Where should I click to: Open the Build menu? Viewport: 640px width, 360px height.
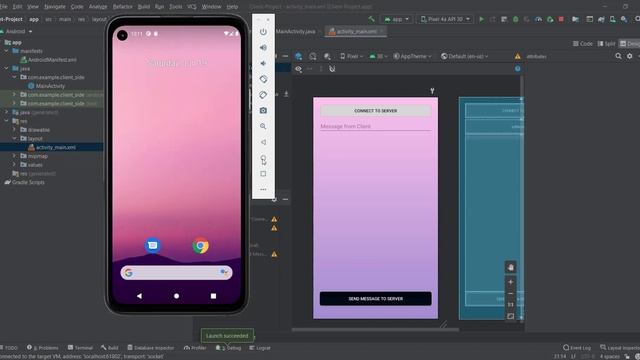coord(144,7)
